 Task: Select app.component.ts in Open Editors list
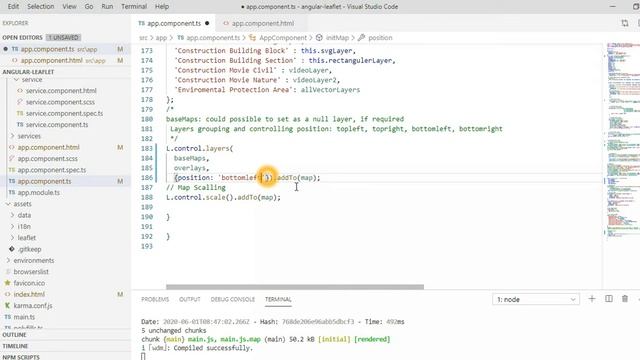coord(65,49)
